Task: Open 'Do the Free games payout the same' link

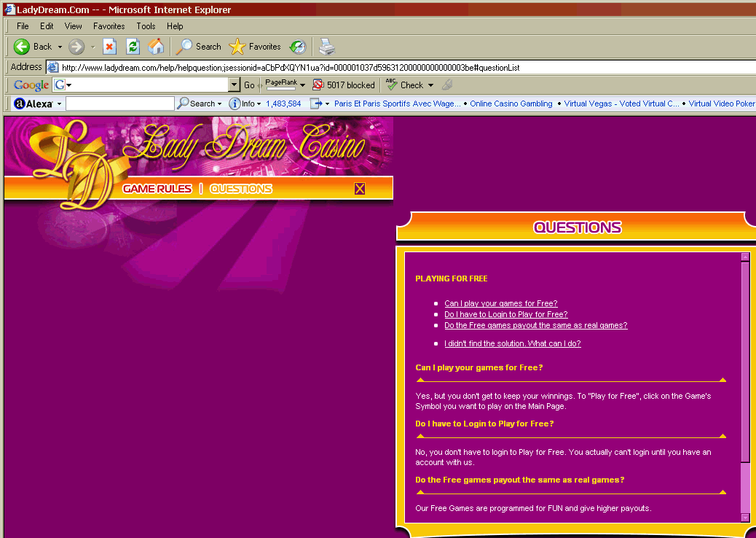Action: pos(535,325)
